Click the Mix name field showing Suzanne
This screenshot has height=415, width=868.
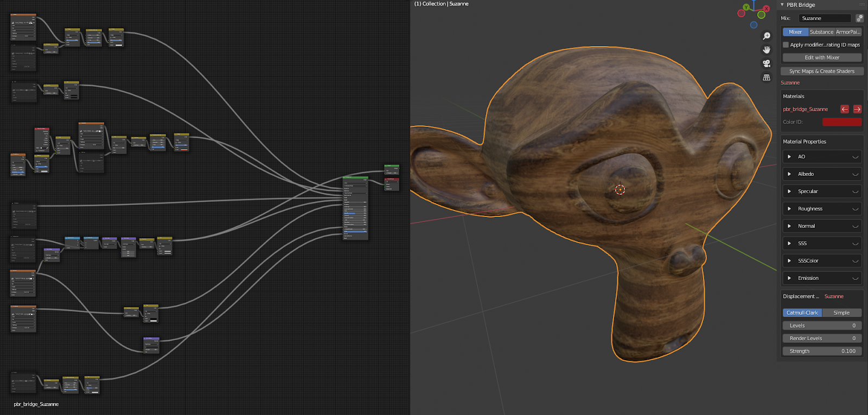pos(825,18)
